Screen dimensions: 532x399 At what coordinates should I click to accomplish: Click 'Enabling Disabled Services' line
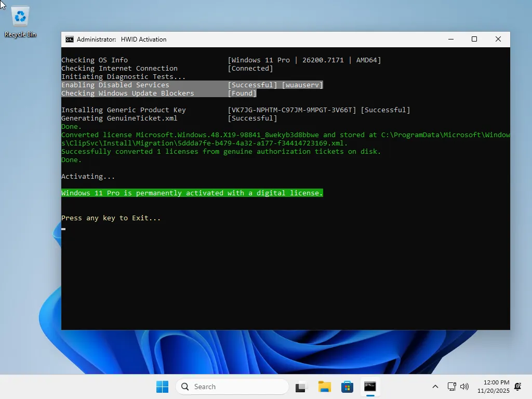(115, 85)
